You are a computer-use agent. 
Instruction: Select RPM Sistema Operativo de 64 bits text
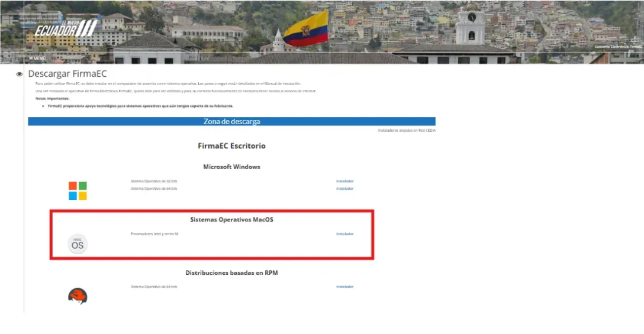[154, 287]
